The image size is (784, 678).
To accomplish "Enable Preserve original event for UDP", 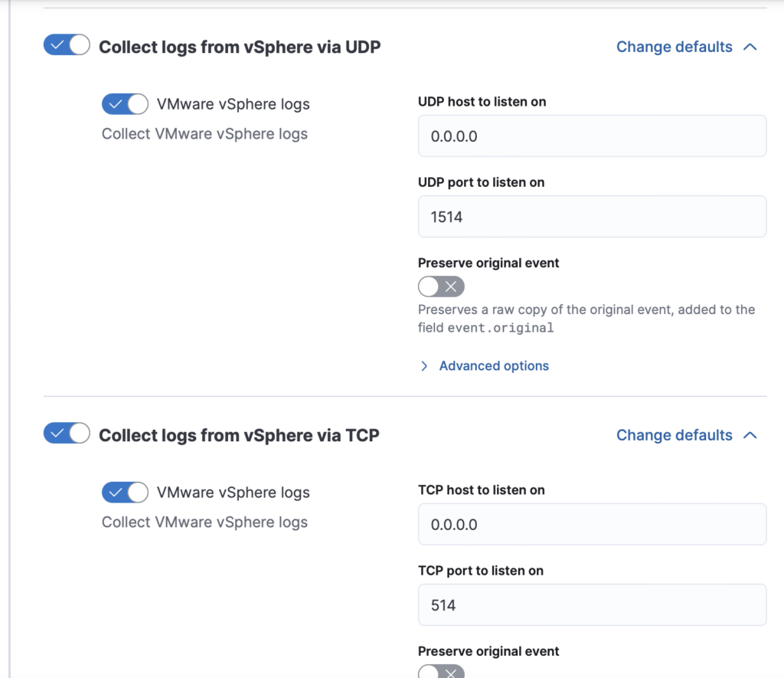I will [441, 286].
